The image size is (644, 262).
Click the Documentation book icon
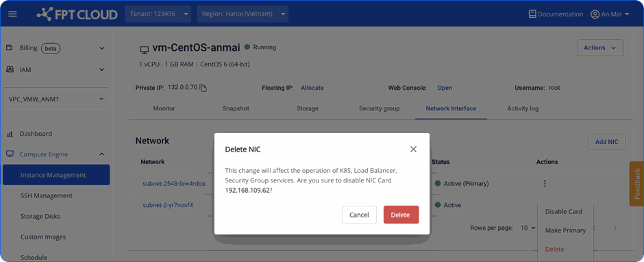[x=533, y=14]
